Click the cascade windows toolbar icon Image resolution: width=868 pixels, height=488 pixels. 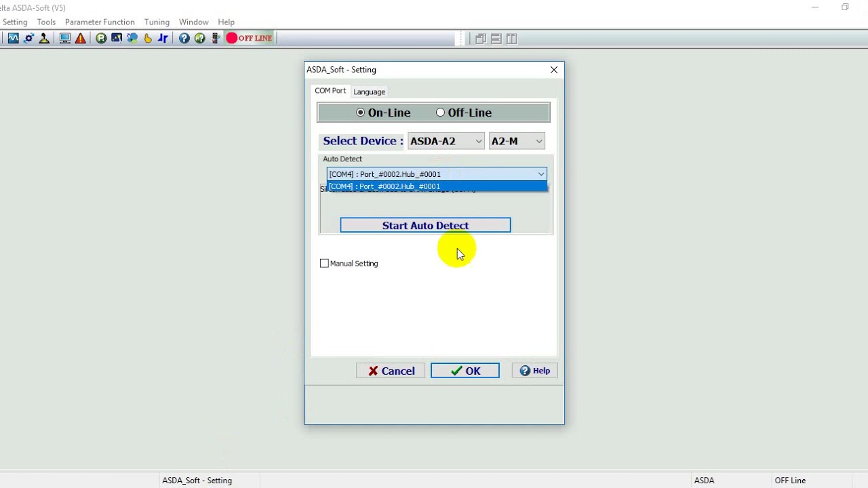[481, 39]
